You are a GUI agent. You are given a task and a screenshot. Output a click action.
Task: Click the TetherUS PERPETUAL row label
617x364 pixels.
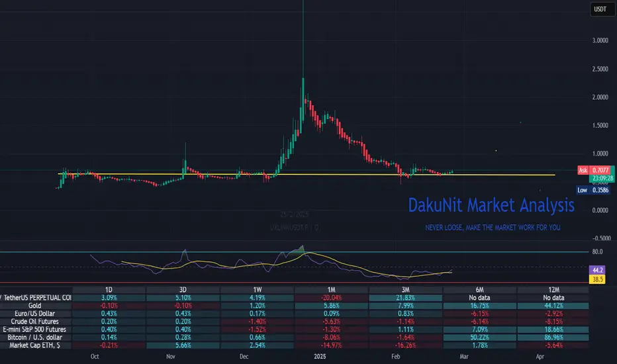coord(36,298)
